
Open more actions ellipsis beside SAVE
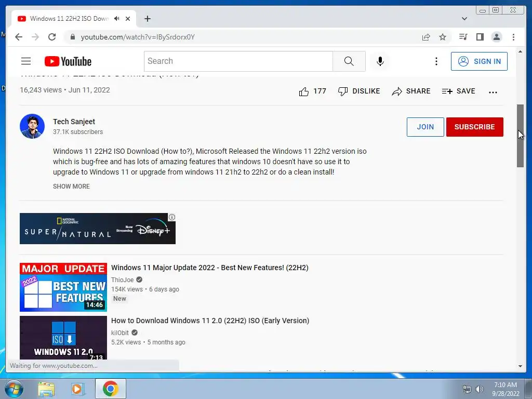point(493,92)
